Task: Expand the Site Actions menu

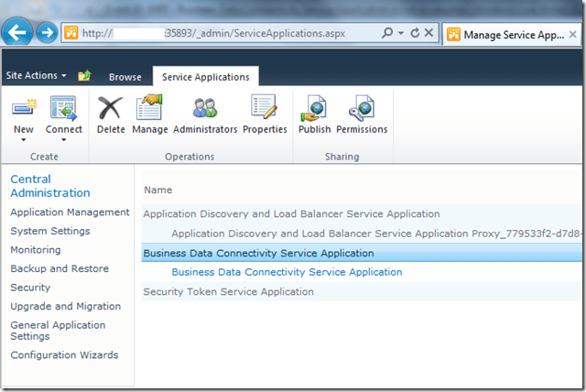Action: tap(37, 76)
